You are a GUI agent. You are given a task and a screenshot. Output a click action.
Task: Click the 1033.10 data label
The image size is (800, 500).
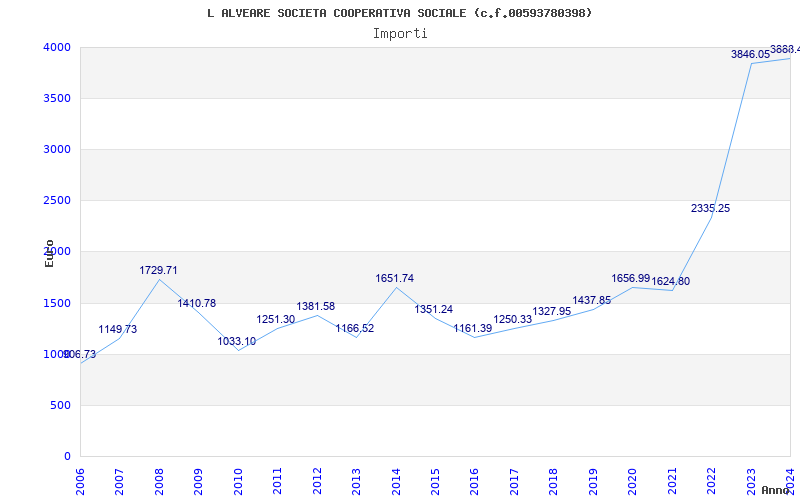click(237, 342)
